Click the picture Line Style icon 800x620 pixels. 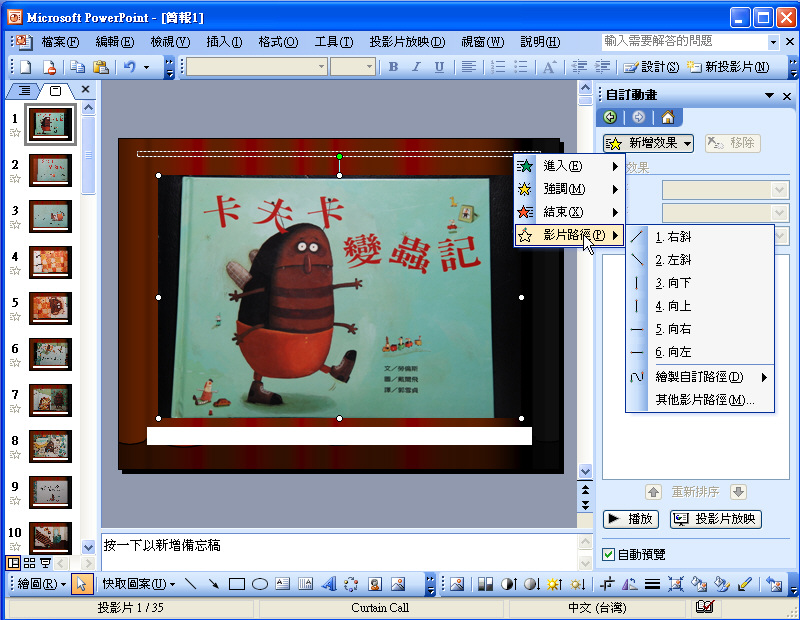[652, 583]
